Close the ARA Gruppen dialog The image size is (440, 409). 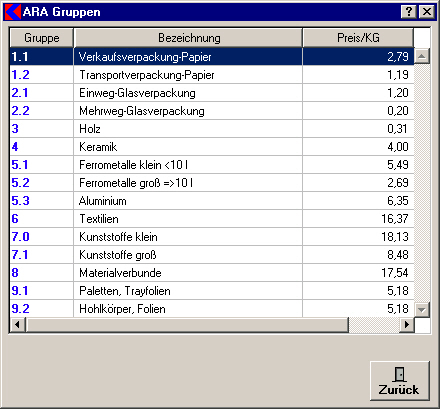(x=427, y=12)
